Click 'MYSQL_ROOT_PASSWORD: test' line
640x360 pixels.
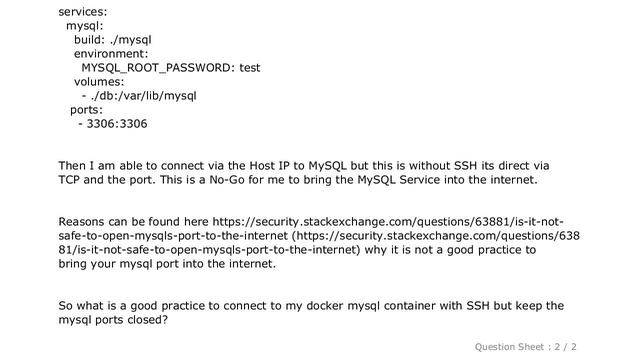click(171, 68)
